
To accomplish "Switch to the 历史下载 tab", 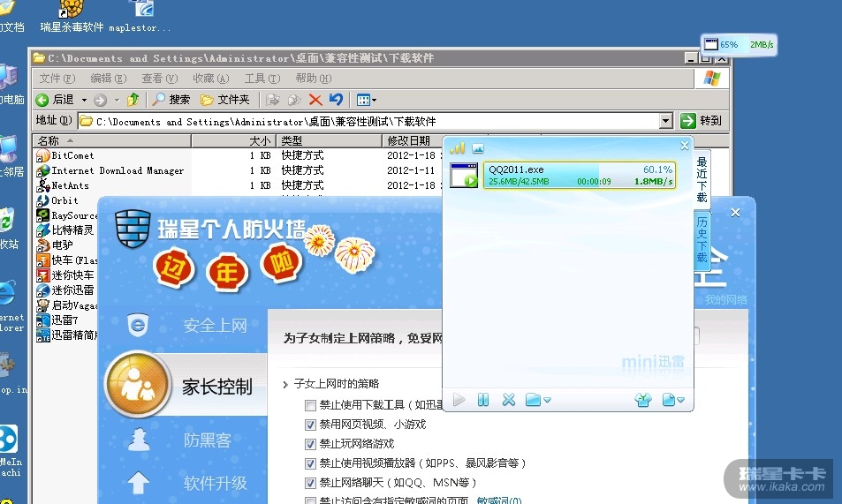I will [x=702, y=239].
